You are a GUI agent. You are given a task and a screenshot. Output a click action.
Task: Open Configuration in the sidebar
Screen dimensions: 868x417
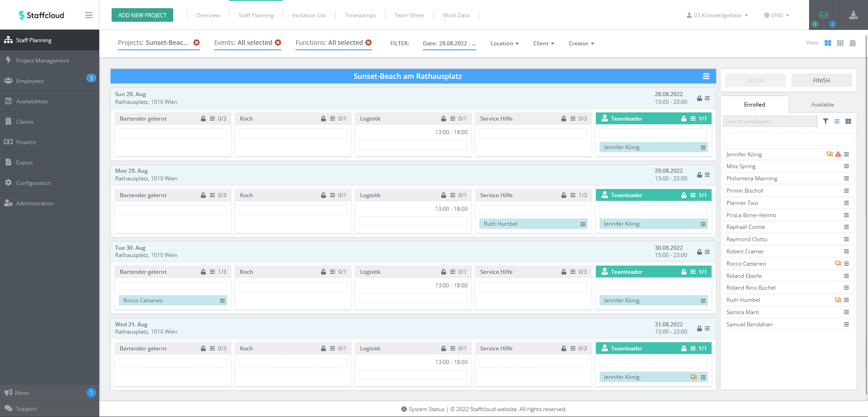point(49,183)
